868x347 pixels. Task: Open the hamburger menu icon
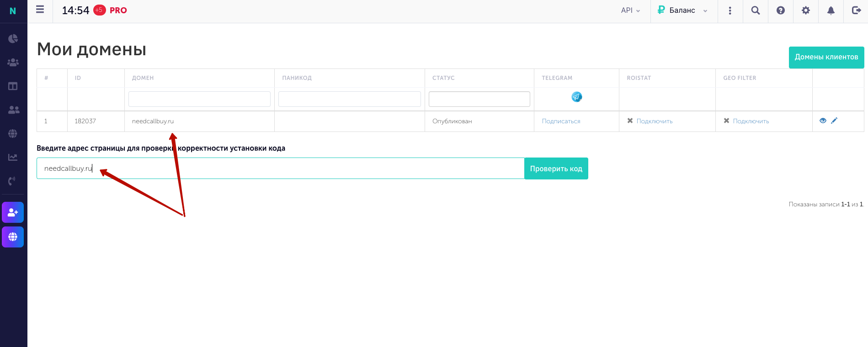tap(40, 10)
